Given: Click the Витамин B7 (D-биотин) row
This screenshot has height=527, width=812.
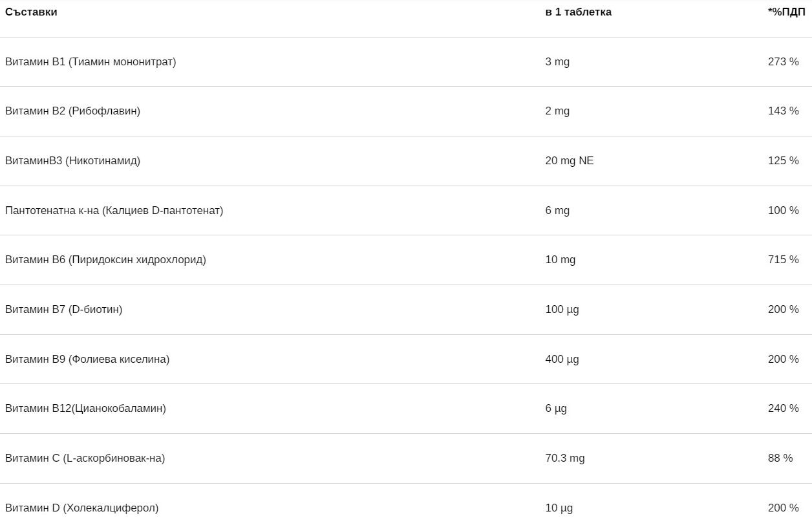Looking at the screenshot, I should tap(63, 309).
